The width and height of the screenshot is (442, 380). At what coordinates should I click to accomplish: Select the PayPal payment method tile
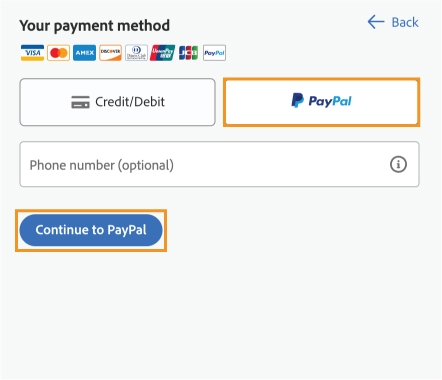[x=321, y=102]
